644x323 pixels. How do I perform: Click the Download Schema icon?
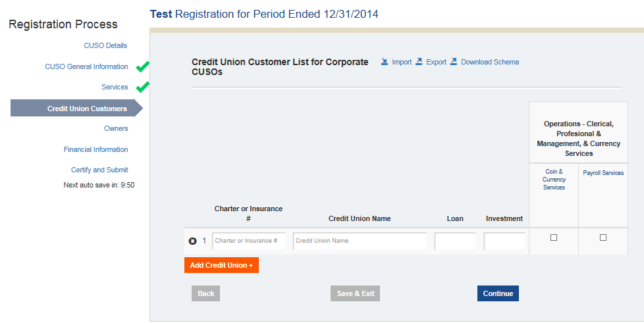(454, 62)
